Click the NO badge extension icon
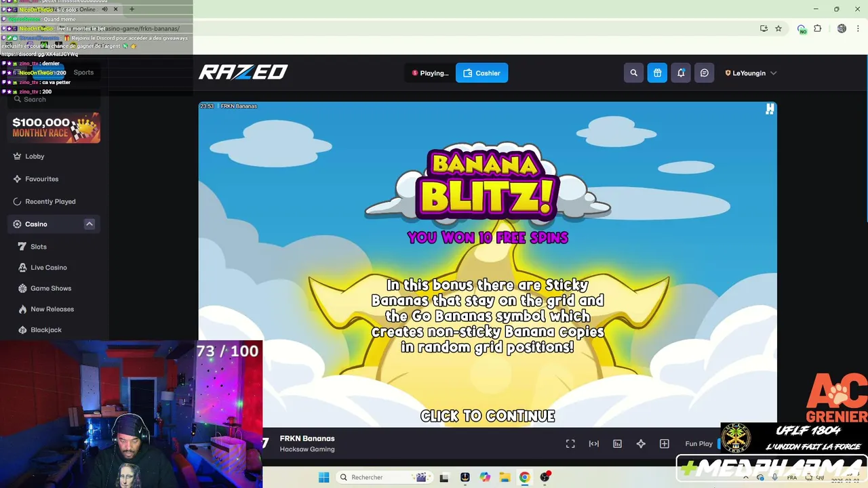 click(x=802, y=28)
